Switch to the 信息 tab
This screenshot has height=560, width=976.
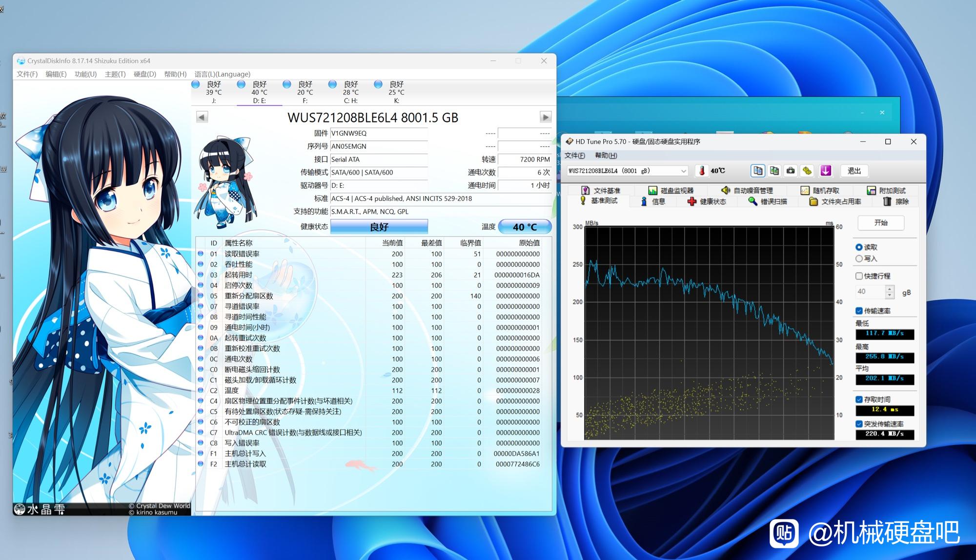[x=653, y=201]
